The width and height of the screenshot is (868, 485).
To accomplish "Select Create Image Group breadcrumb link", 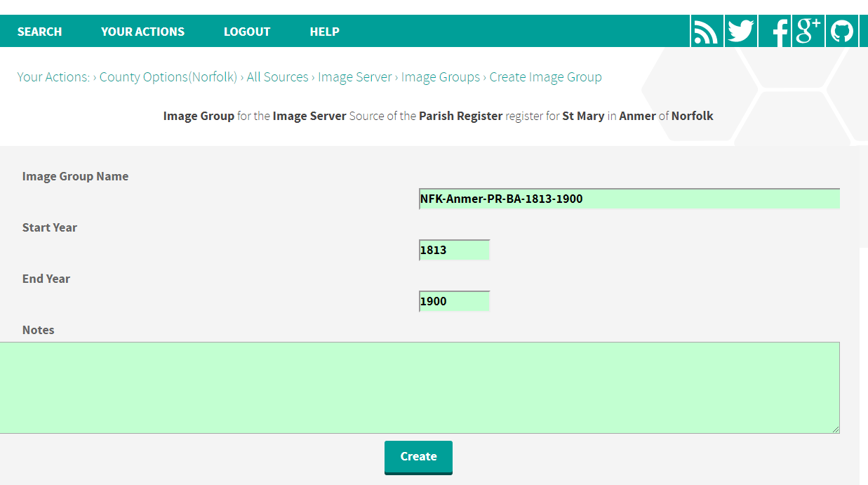I will [546, 77].
